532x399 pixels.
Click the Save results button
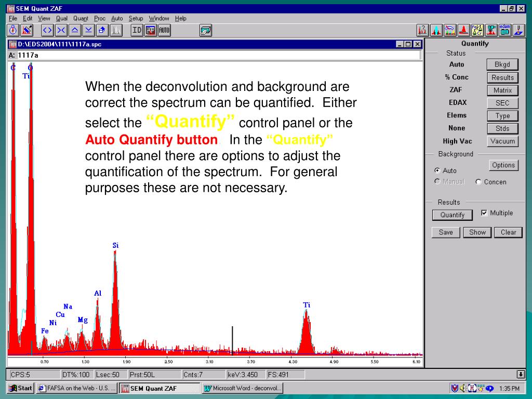point(446,232)
